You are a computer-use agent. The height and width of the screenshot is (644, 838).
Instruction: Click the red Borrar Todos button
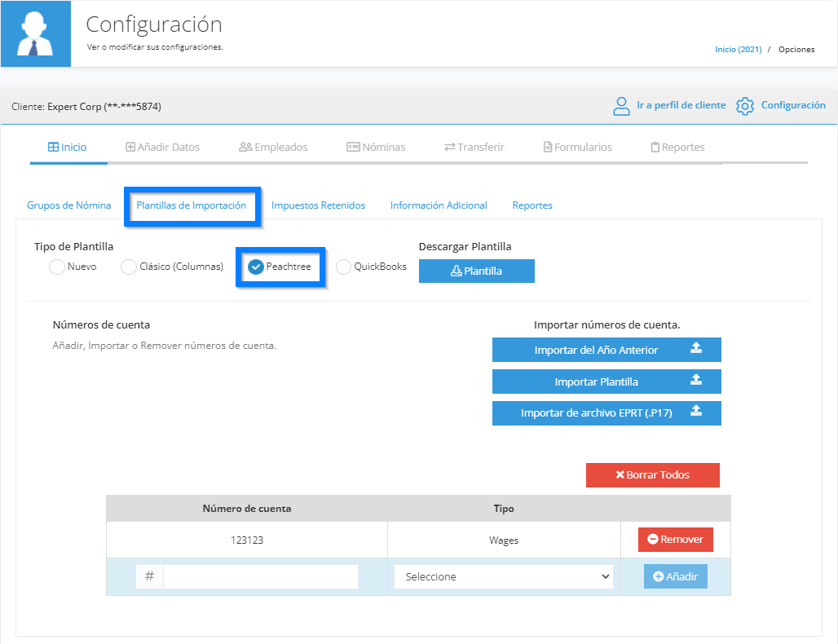coord(653,475)
